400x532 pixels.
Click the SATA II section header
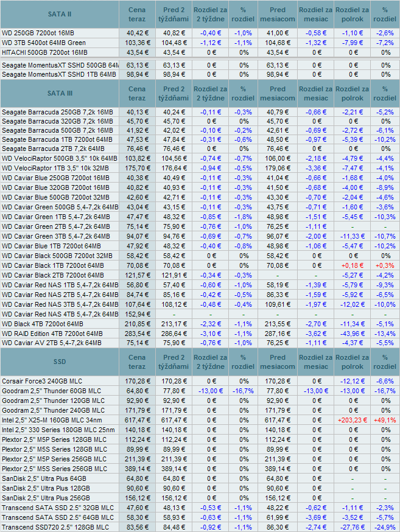click(60, 14)
